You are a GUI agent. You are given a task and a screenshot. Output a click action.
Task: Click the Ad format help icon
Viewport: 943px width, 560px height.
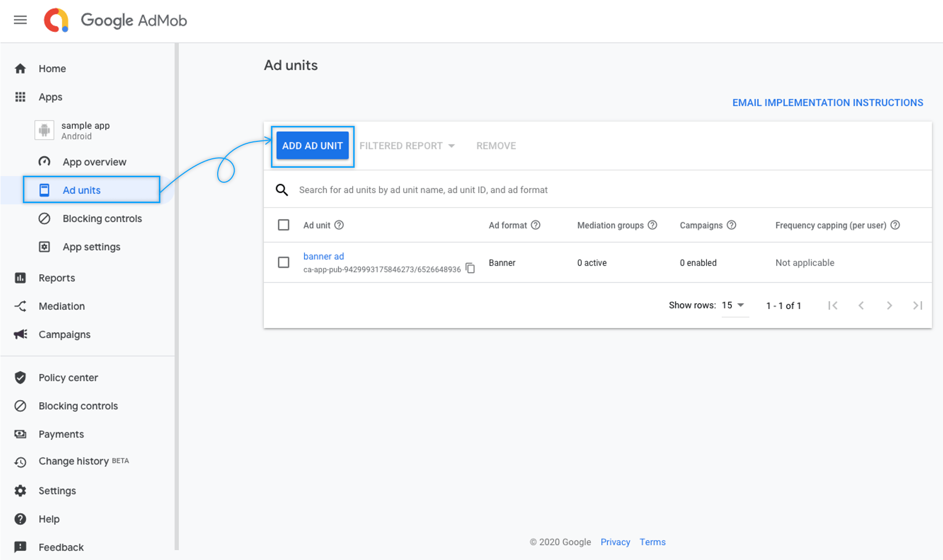[536, 225]
